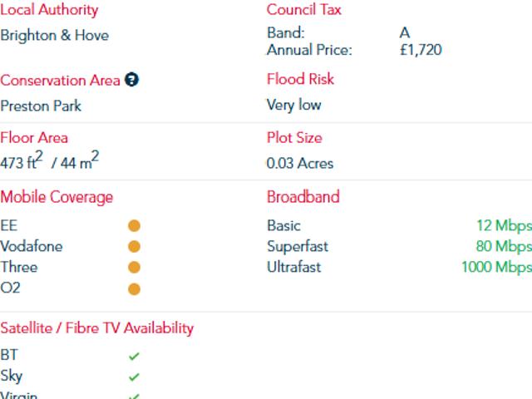Click the Council Tax heading

tap(303, 9)
